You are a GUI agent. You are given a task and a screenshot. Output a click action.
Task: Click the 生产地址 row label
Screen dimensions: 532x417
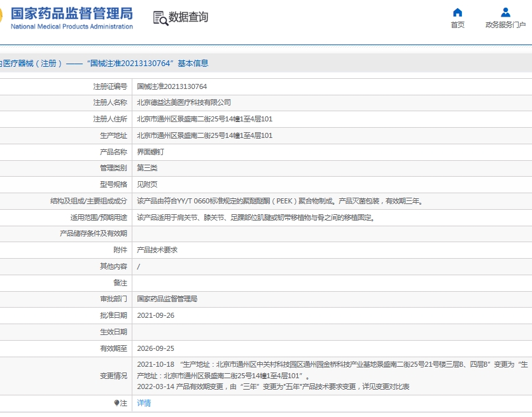(114, 135)
